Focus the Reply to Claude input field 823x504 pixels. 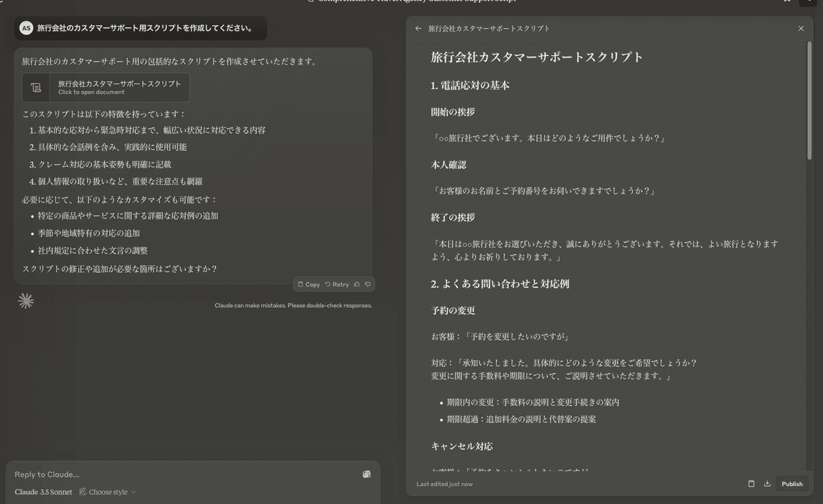coord(185,474)
